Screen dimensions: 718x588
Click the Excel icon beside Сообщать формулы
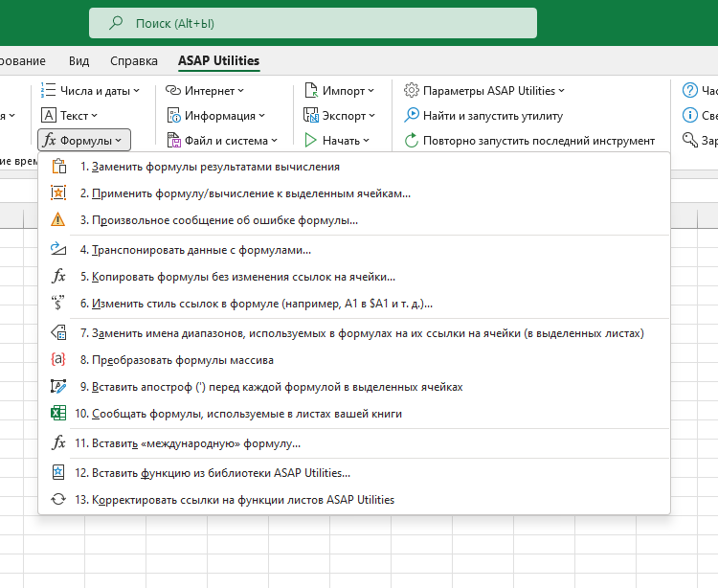tap(58, 413)
